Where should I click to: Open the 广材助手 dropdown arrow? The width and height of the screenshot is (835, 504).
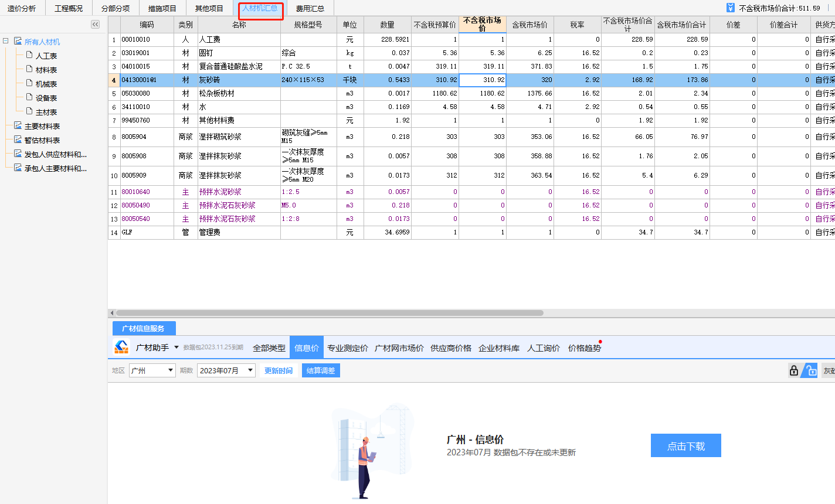pos(176,348)
